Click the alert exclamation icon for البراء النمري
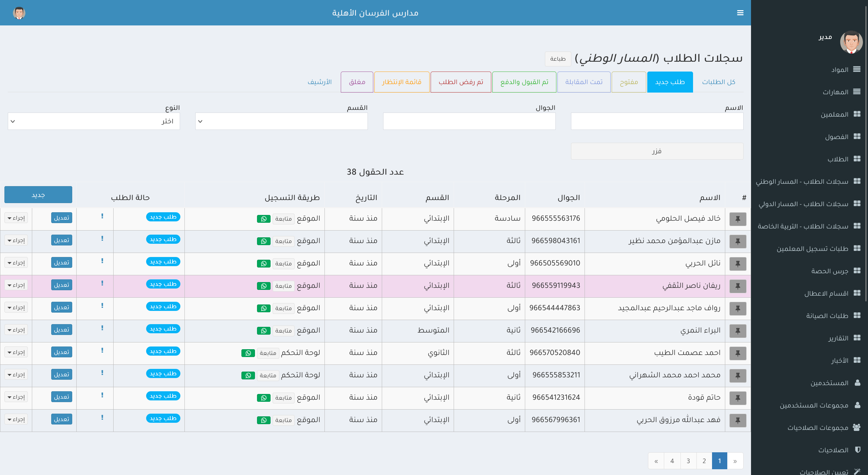The image size is (868, 475). pyautogui.click(x=102, y=328)
